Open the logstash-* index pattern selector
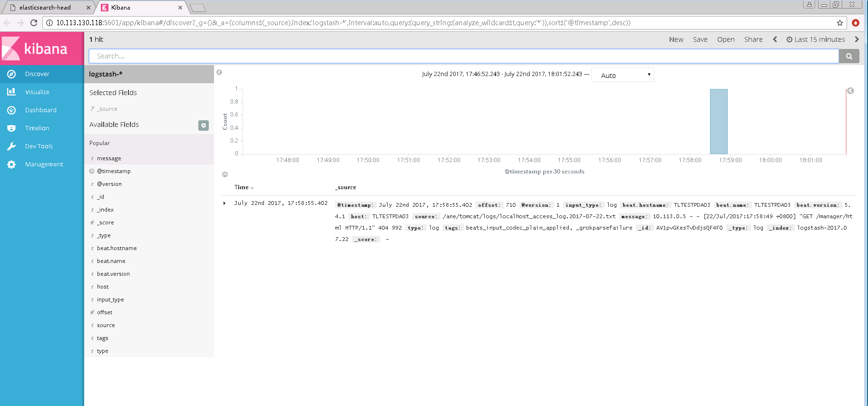 [149, 74]
